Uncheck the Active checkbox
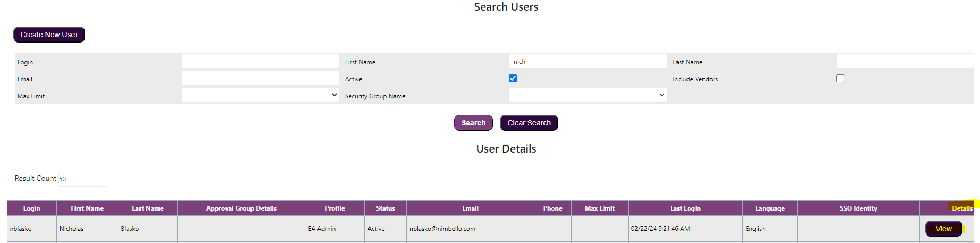This screenshot has height=243, width=980. pos(513,79)
